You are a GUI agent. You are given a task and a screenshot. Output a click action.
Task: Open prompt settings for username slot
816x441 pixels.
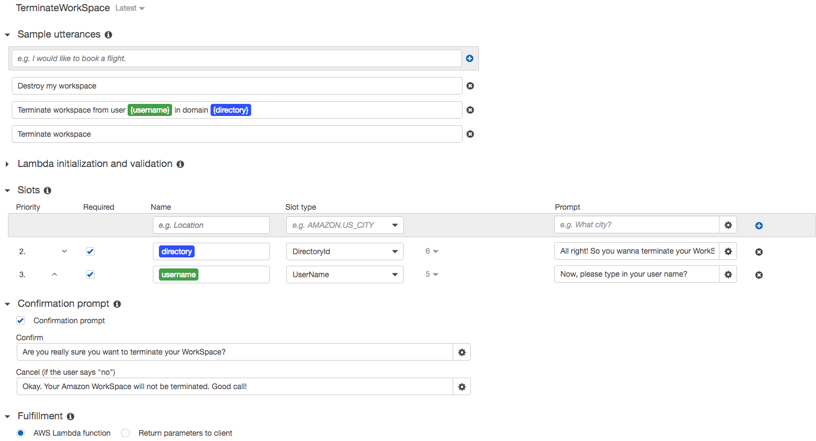point(728,274)
